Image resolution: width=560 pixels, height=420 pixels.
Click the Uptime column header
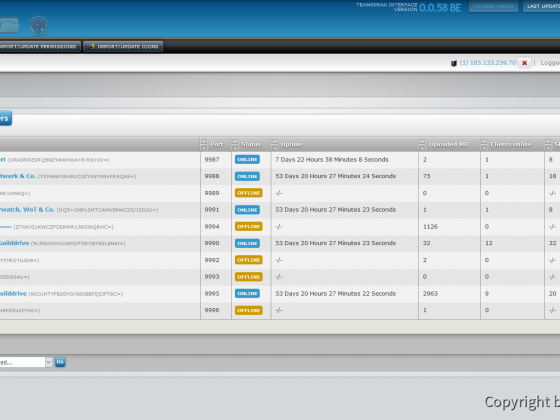[291, 144]
